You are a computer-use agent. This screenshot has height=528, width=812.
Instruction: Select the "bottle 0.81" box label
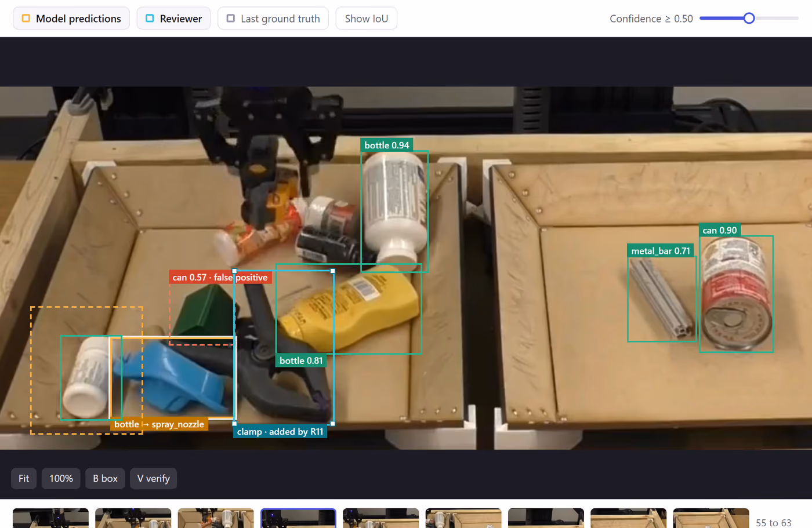click(301, 361)
